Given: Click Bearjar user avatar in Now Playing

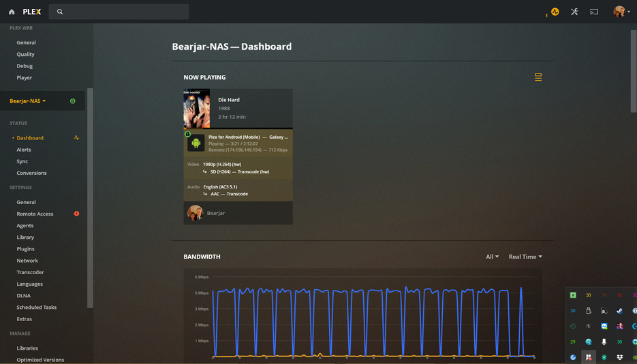Looking at the screenshot, I should [195, 213].
